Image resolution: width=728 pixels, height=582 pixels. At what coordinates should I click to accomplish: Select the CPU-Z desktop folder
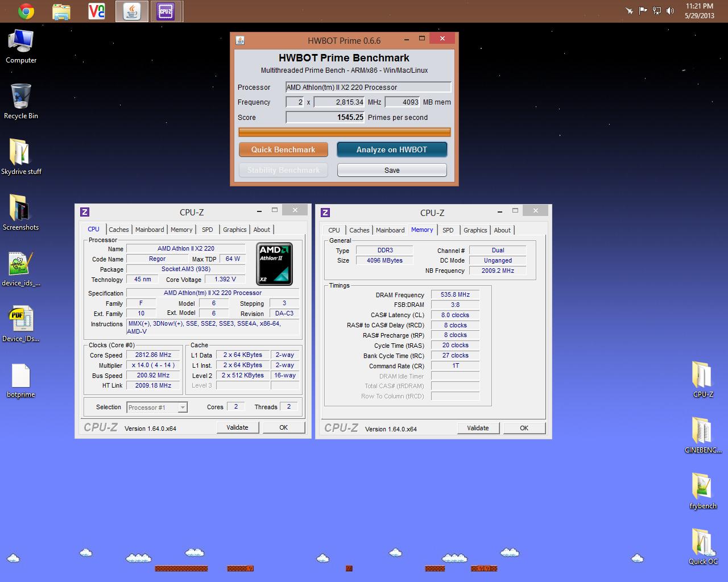tap(703, 379)
